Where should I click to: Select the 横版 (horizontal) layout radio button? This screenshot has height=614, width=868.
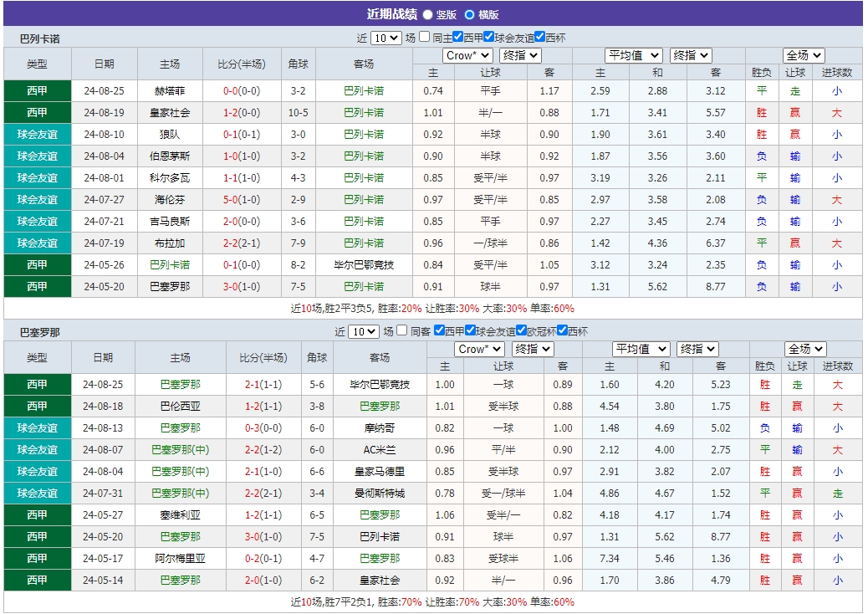tap(470, 13)
